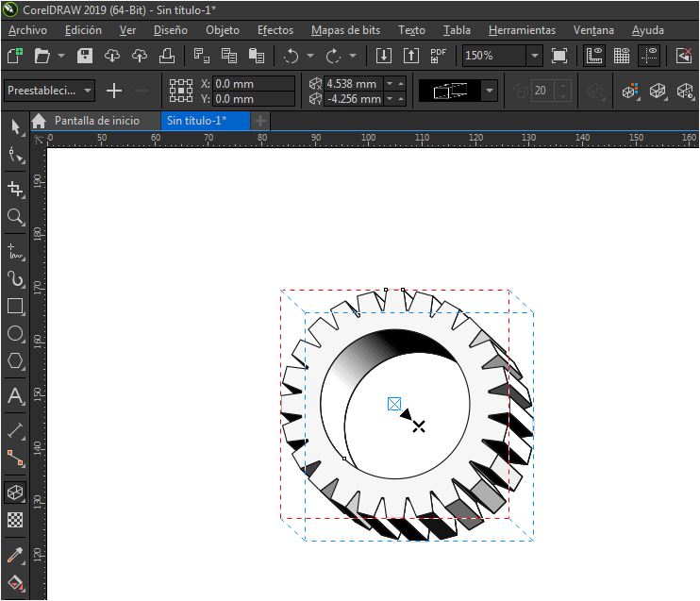Click the extrusion X vanishing handle on gear

419,426
